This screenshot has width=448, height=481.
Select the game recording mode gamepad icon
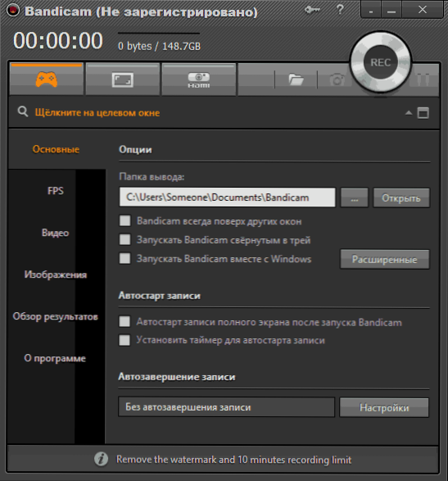47,79
